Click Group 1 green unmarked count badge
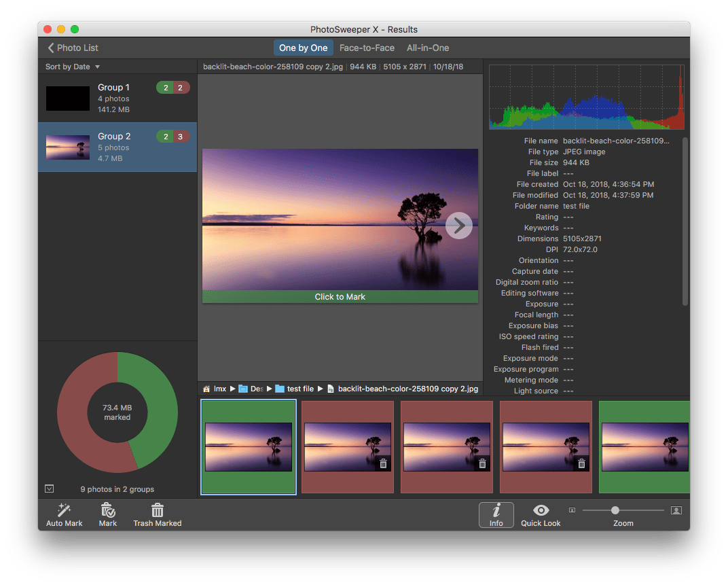 click(x=165, y=88)
